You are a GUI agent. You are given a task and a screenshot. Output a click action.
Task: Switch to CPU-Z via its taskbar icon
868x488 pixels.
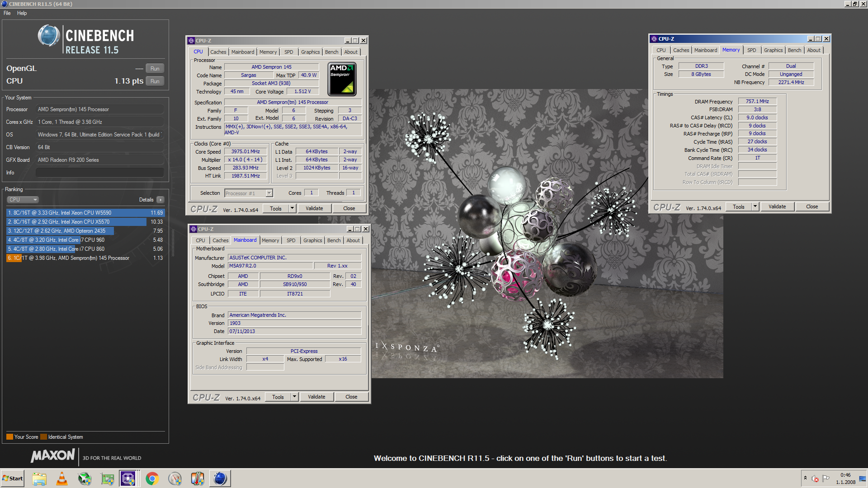128,479
